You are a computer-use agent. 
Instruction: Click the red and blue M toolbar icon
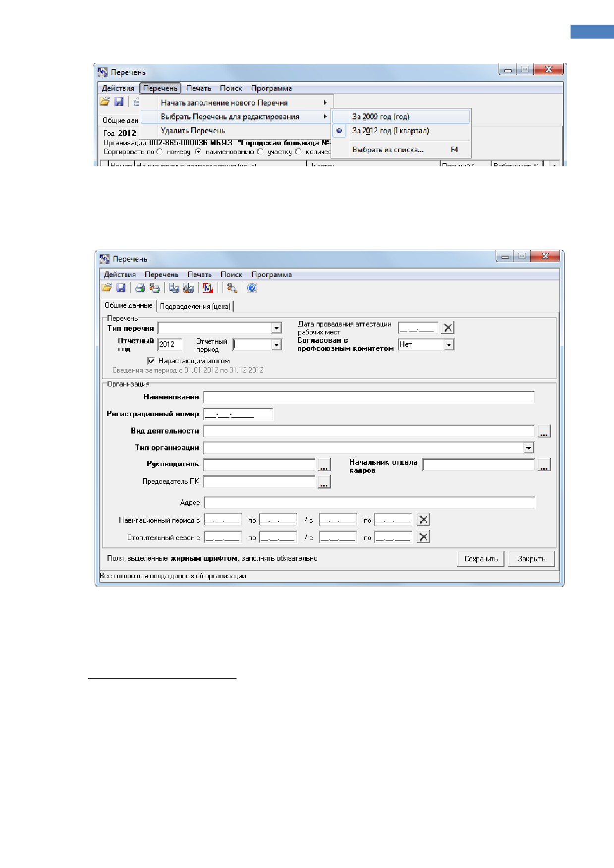click(208, 288)
